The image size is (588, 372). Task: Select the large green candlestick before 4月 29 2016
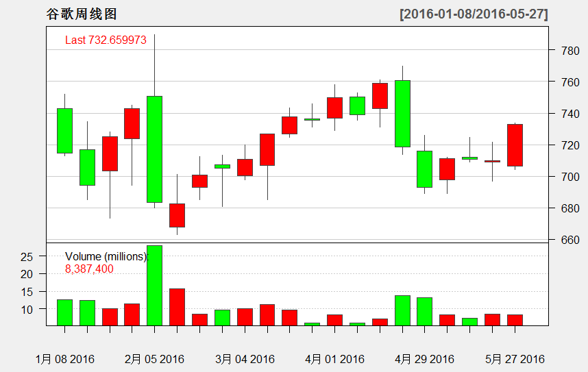[402, 114]
